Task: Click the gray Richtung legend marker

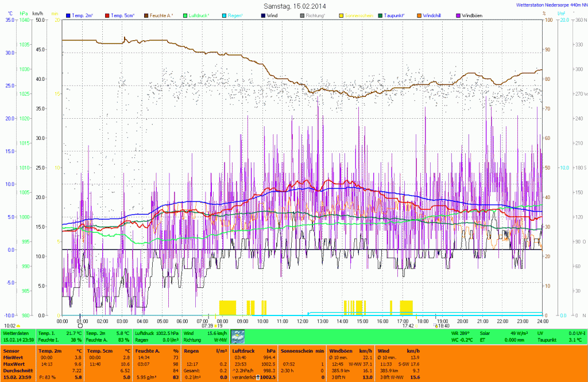Action: tap(302, 15)
